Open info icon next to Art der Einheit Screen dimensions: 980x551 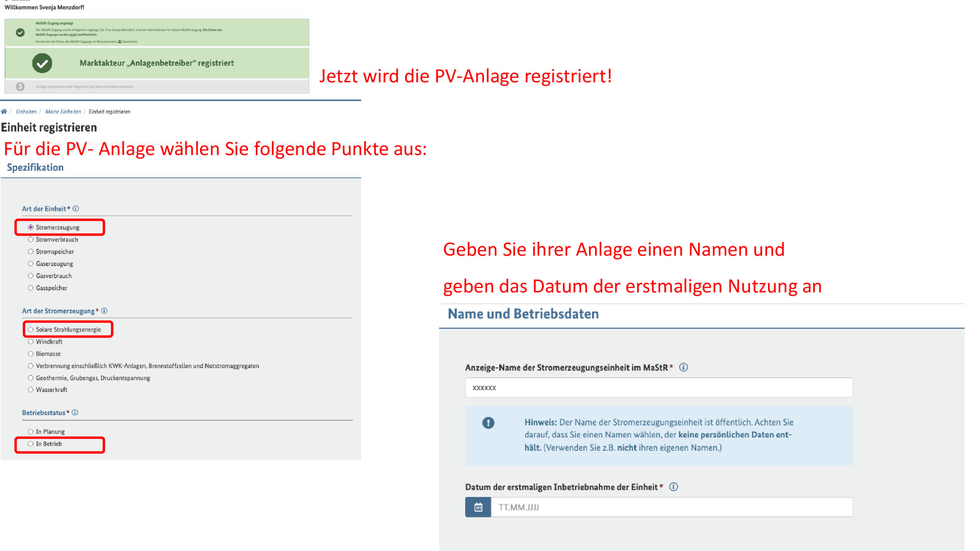76,209
